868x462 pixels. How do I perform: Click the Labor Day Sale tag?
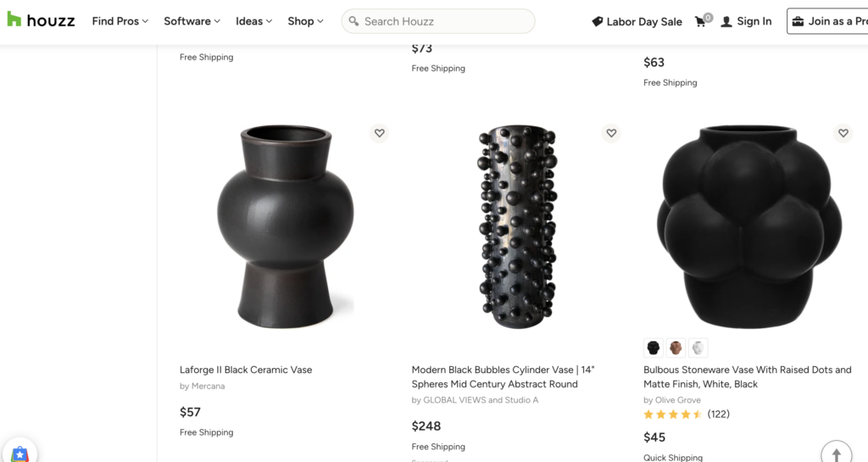[x=598, y=22]
